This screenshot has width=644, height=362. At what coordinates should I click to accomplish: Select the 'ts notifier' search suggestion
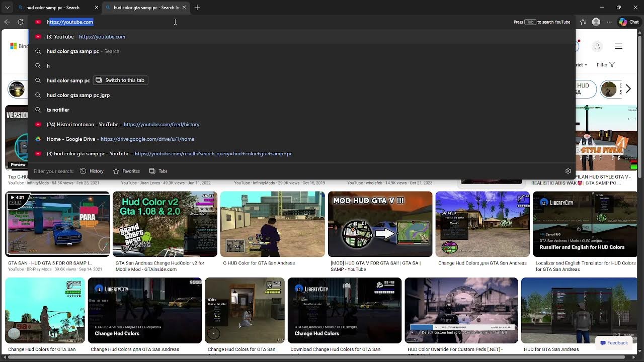(302, 110)
